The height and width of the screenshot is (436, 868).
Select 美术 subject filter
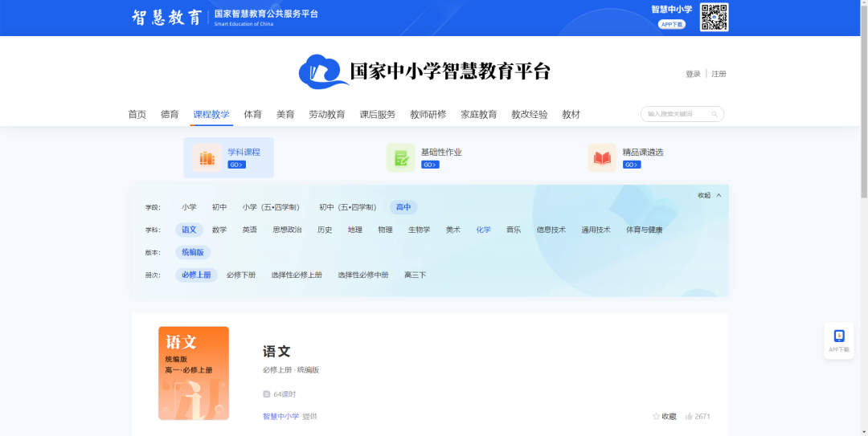(x=452, y=230)
